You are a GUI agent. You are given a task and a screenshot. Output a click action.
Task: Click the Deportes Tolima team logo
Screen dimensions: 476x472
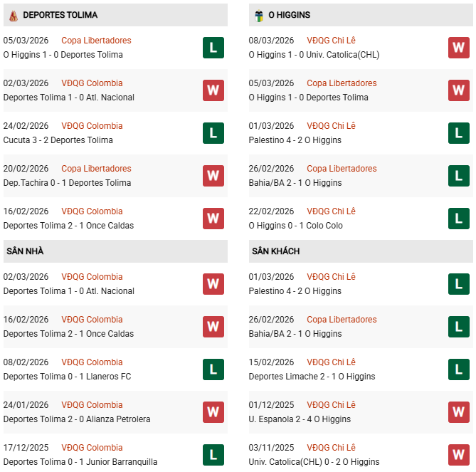(x=12, y=15)
